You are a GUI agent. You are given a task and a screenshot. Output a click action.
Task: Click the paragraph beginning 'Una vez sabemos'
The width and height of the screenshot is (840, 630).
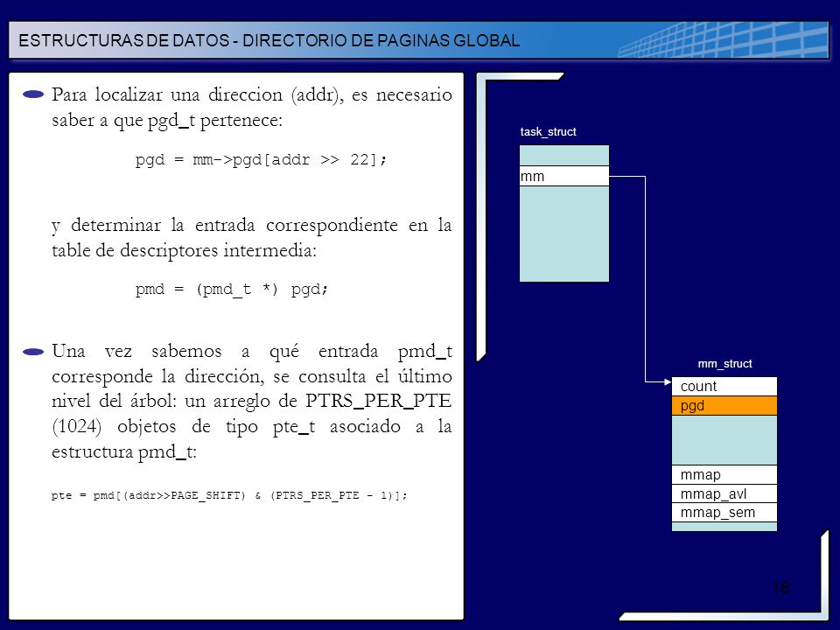252,402
